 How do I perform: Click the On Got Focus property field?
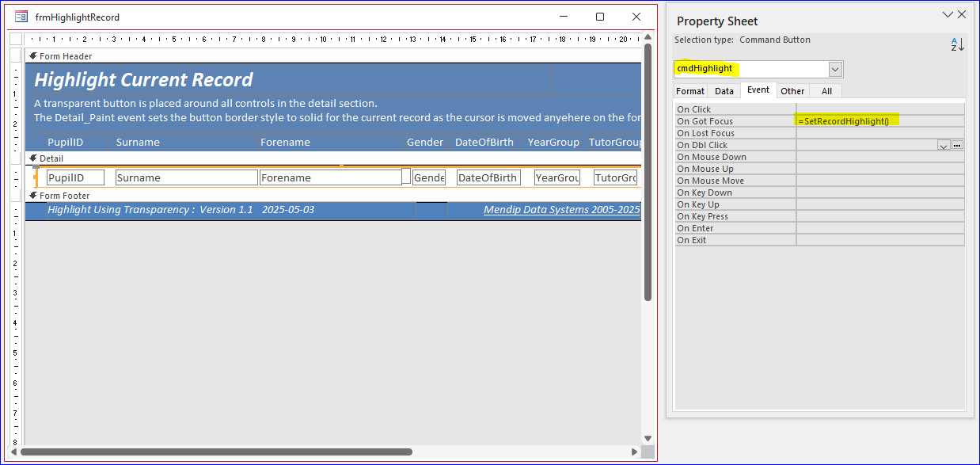point(880,121)
